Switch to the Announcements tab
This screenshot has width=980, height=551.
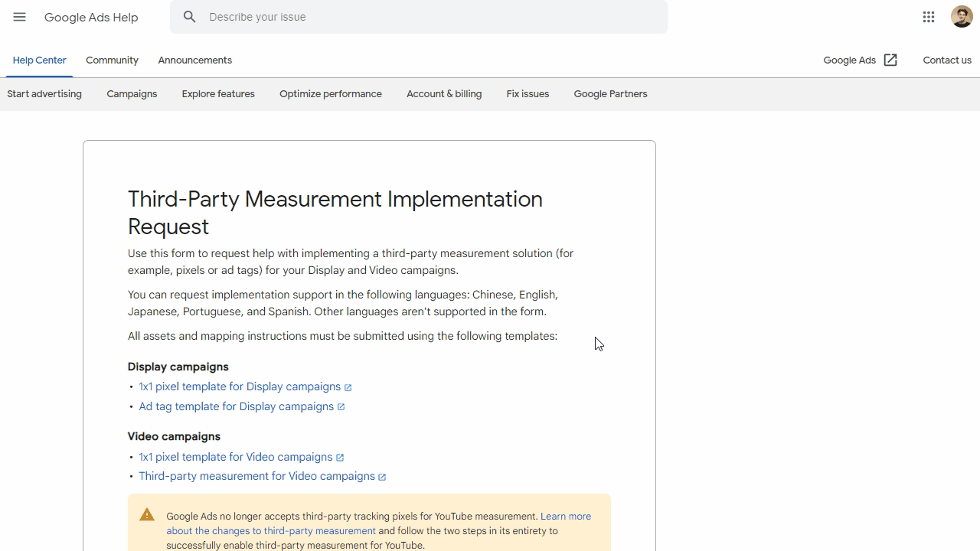[x=194, y=60]
